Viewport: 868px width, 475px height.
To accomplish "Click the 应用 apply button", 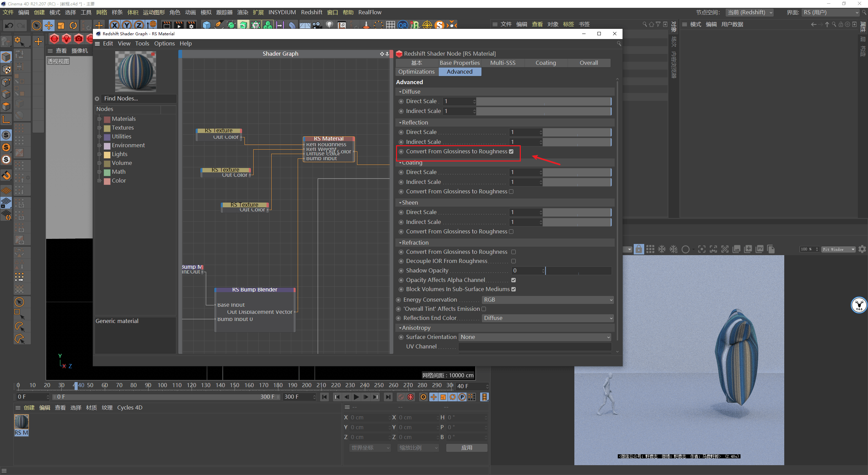I will point(467,448).
